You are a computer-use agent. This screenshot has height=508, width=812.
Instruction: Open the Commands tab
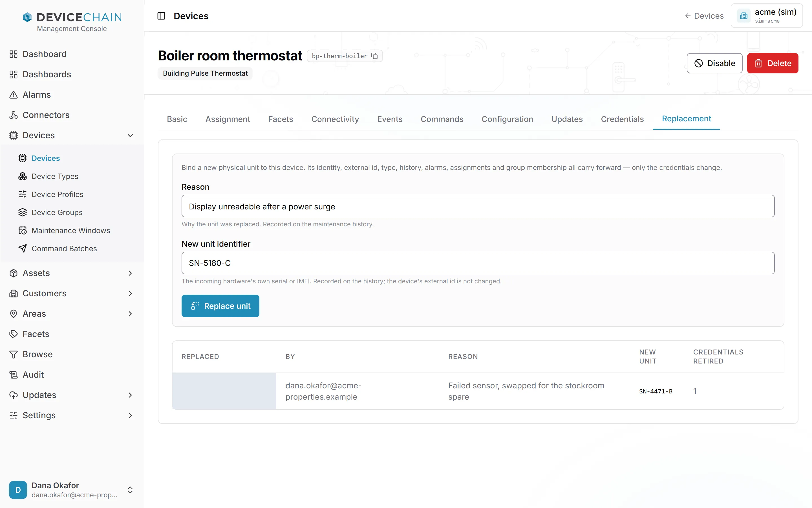(442, 119)
